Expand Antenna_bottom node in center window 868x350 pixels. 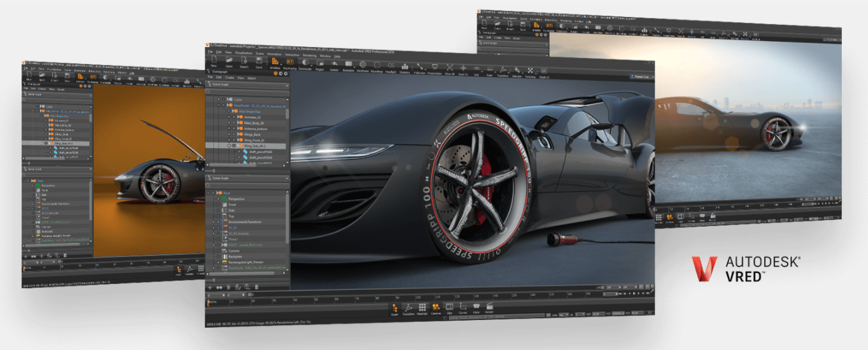click(x=229, y=129)
